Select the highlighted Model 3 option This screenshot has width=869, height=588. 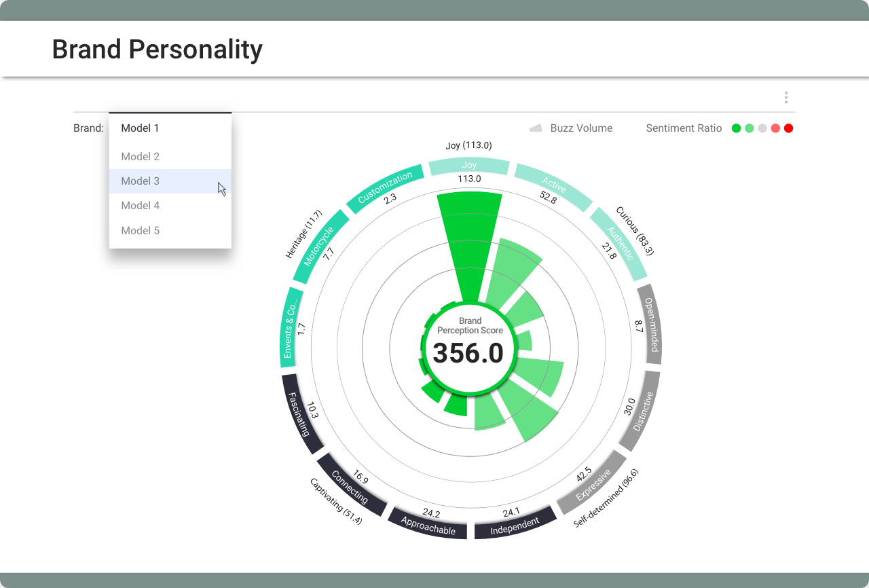(x=141, y=181)
